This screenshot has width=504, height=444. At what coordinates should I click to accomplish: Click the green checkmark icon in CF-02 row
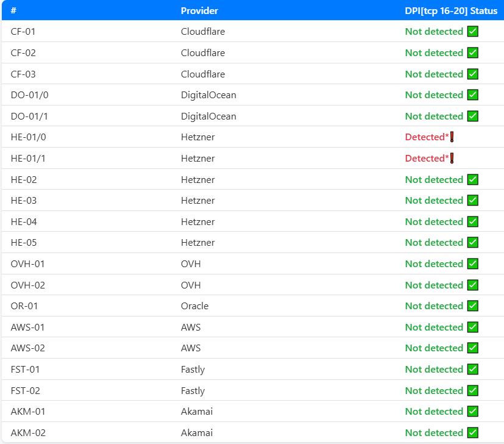tap(472, 53)
